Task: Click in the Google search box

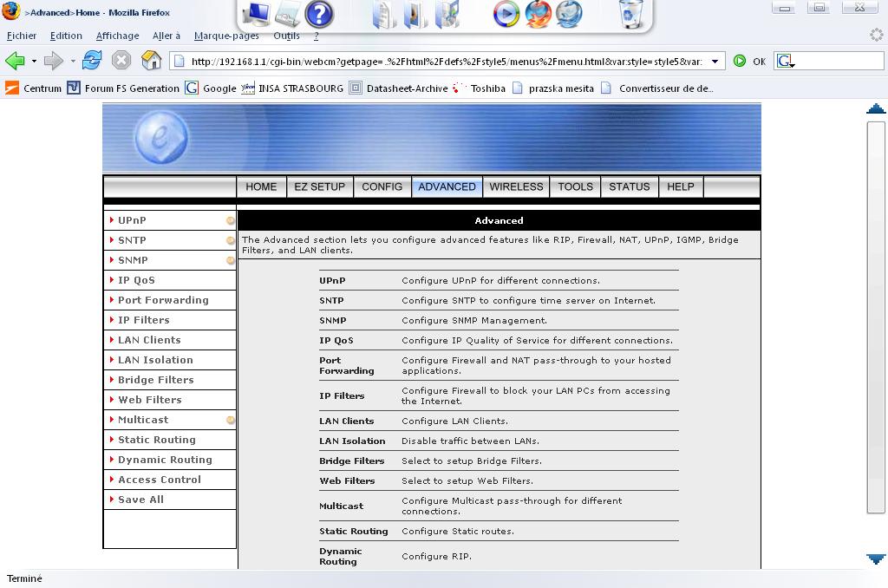Action: point(839,62)
